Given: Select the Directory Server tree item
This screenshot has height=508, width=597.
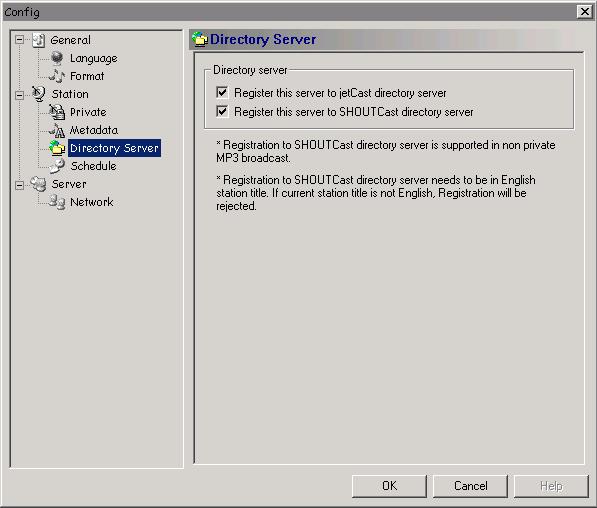Looking at the screenshot, I should tap(114, 148).
